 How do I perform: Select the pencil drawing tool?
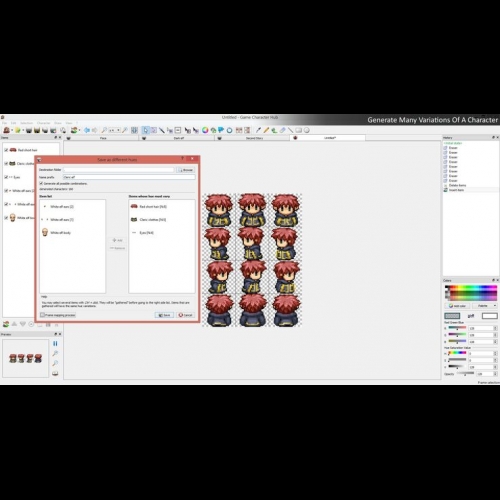(x=266, y=130)
